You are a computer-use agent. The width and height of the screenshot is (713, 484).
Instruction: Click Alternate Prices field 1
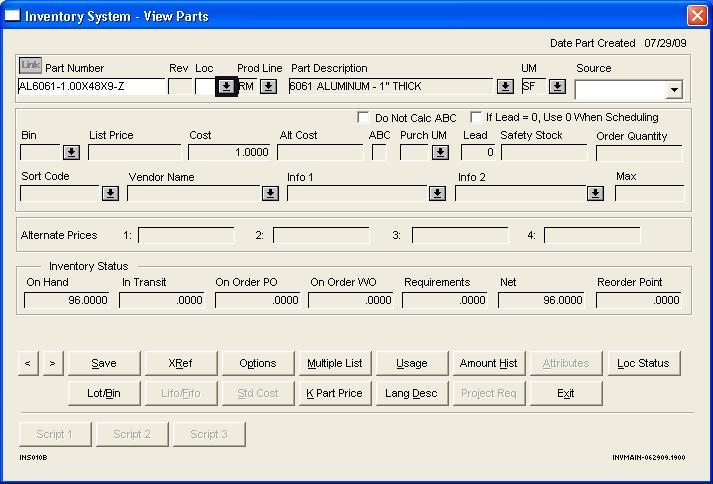point(186,235)
